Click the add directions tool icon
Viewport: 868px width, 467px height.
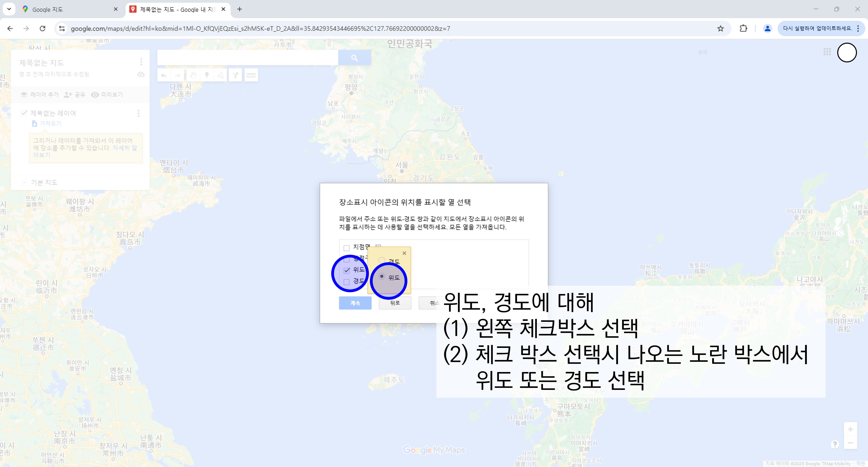click(236, 75)
